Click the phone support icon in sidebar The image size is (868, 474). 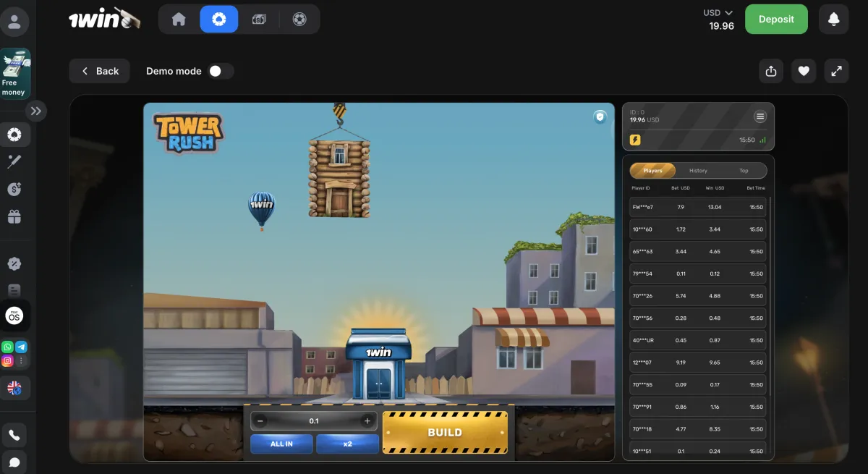(14, 435)
